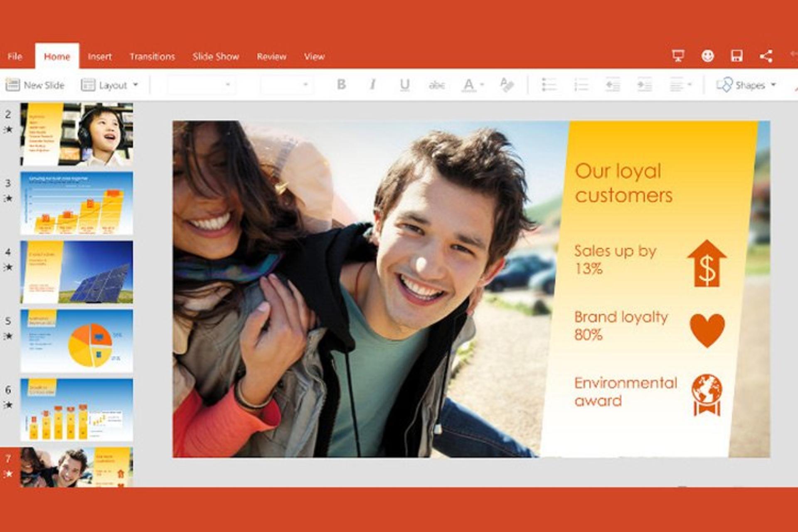798x532 pixels.
Task: Toggle Italic formatting
Action: [373, 85]
